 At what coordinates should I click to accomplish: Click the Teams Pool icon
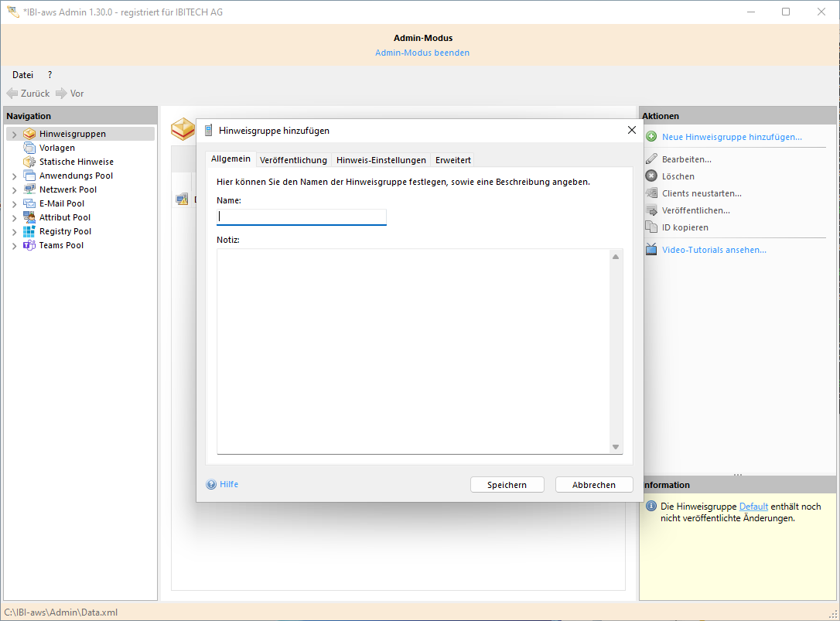point(29,245)
